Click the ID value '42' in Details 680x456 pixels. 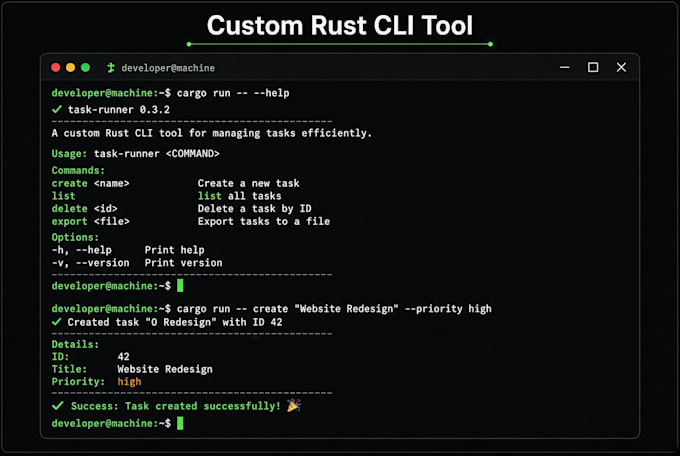pyautogui.click(x=124, y=357)
